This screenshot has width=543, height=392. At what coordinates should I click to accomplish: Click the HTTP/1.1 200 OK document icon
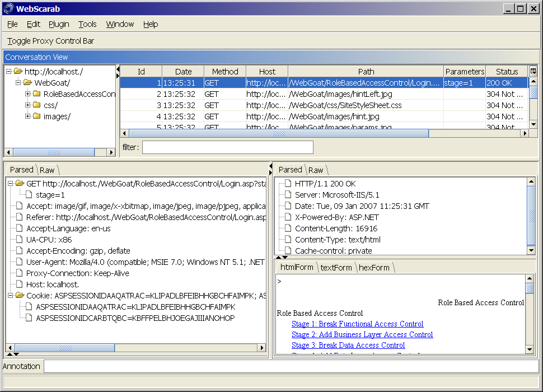click(x=288, y=184)
